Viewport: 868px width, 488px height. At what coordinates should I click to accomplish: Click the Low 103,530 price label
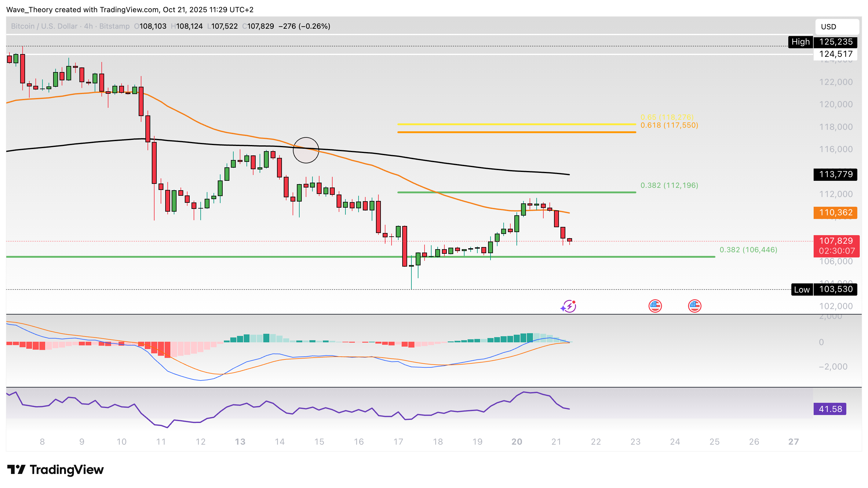(824, 289)
